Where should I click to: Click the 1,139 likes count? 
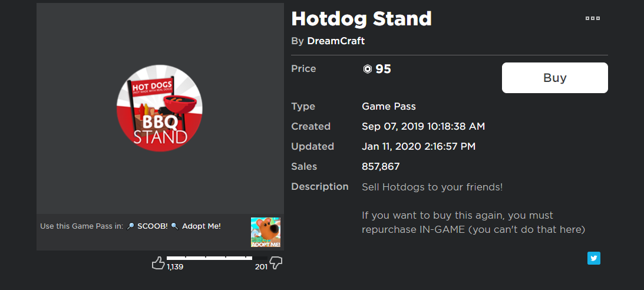176,267
